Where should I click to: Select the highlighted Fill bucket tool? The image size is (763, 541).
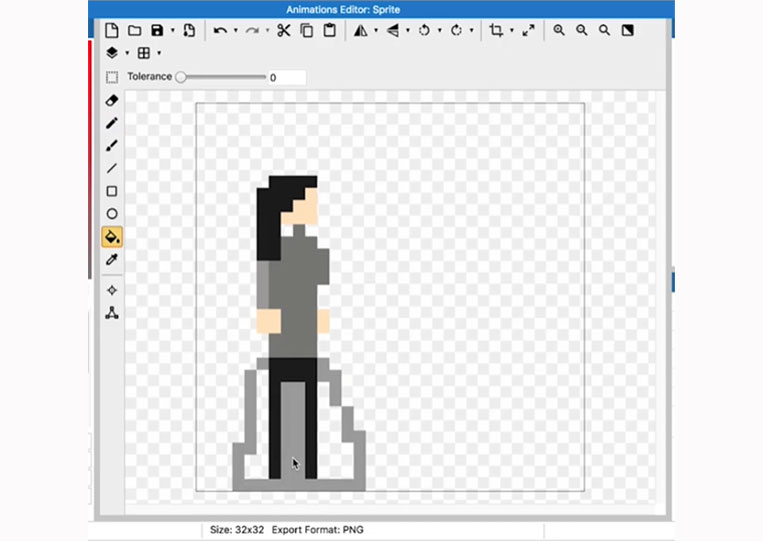click(x=112, y=237)
